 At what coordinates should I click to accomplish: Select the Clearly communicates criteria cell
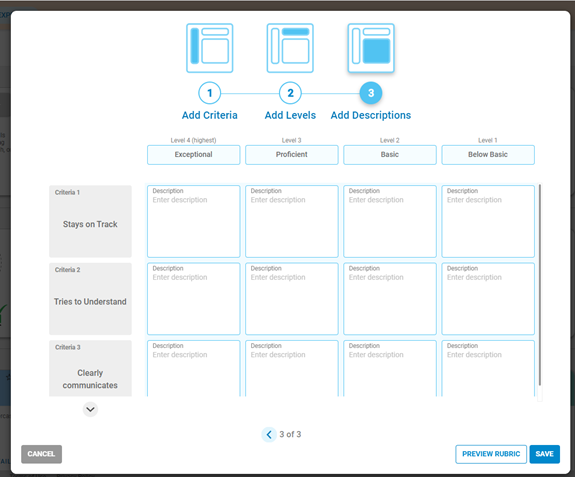90,368
